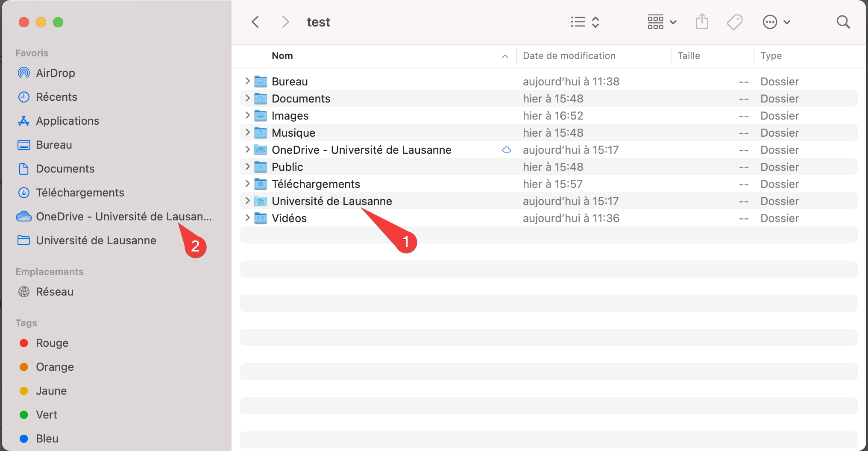Select the Université de Lausanne folder row
This screenshot has width=868, height=451.
(x=331, y=201)
